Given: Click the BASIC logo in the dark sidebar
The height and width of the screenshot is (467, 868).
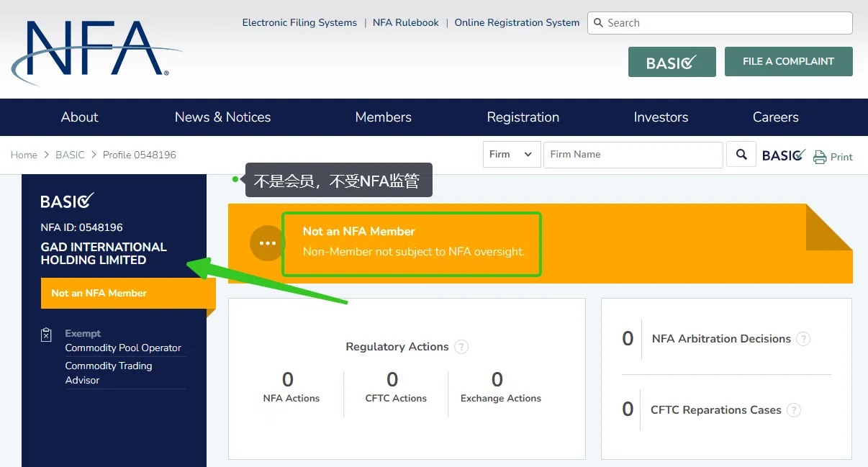Looking at the screenshot, I should (68, 201).
